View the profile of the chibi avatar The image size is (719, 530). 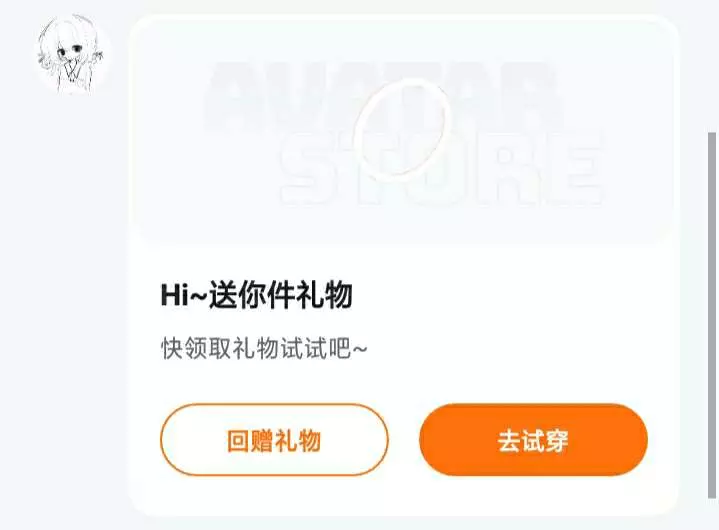point(72,54)
